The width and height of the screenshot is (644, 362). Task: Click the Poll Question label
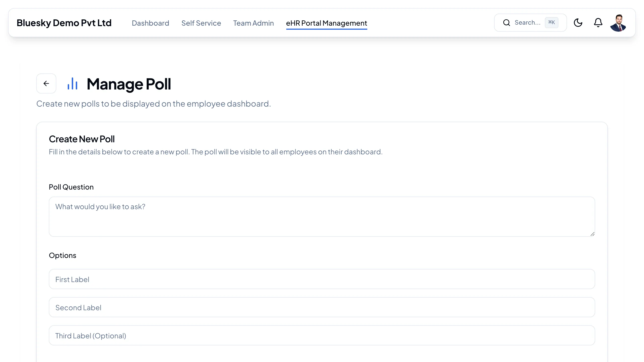pyautogui.click(x=71, y=187)
